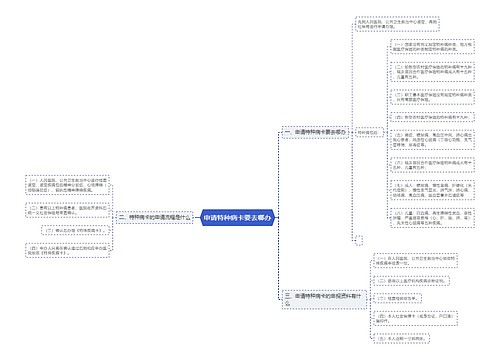Select process step (一) 人民医院 checkup node
The height and width of the screenshot is (360, 500).
click(68, 185)
